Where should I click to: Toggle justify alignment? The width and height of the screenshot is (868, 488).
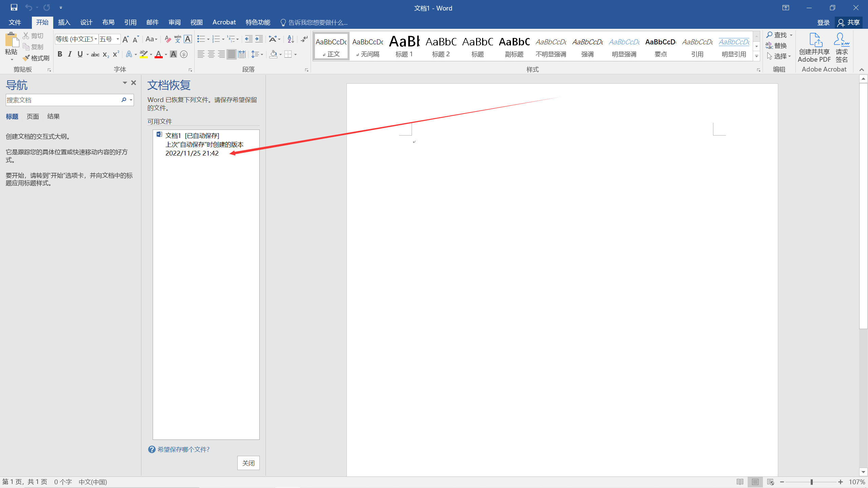pyautogui.click(x=232, y=54)
